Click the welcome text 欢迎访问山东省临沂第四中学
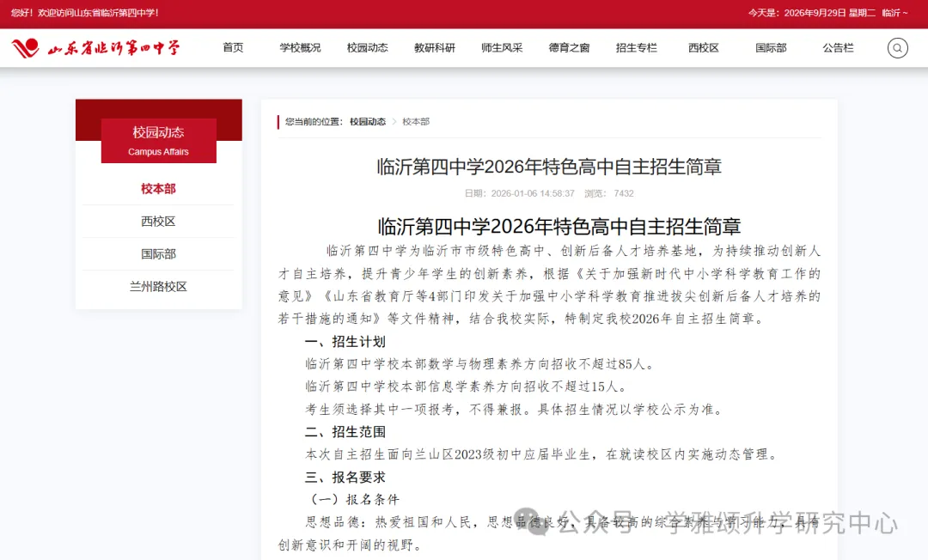This screenshot has height=560, width=928. tap(97, 12)
